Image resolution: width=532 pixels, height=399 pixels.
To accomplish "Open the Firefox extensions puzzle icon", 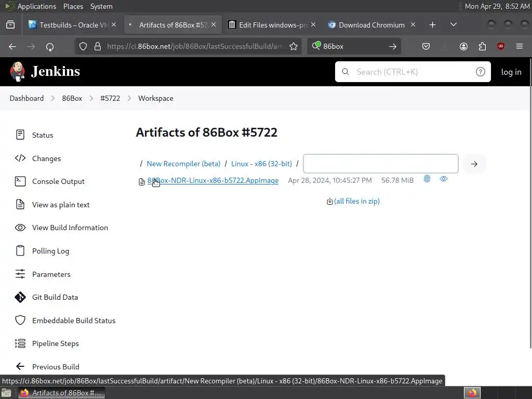I will [x=482, y=46].
